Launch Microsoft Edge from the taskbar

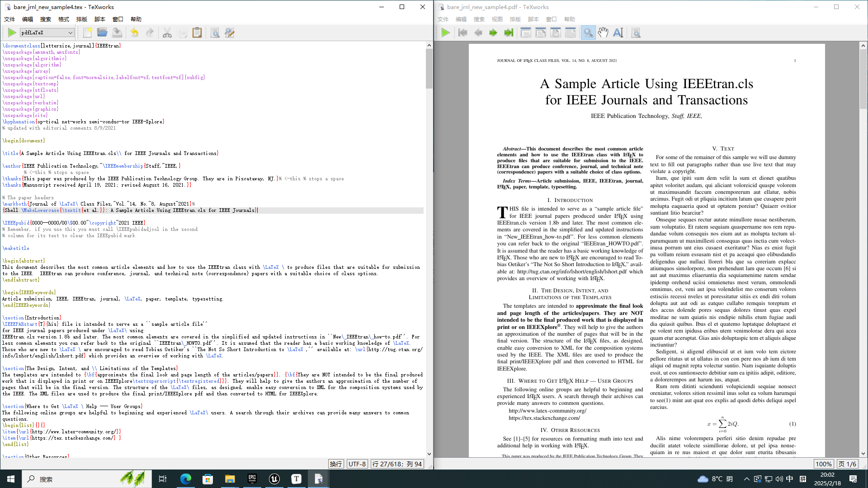(x=185, y=479)
